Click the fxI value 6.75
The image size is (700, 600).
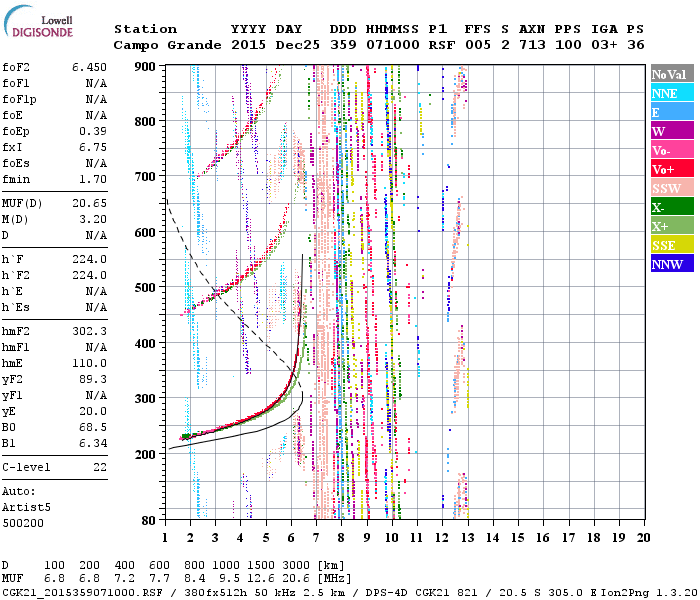93,147
